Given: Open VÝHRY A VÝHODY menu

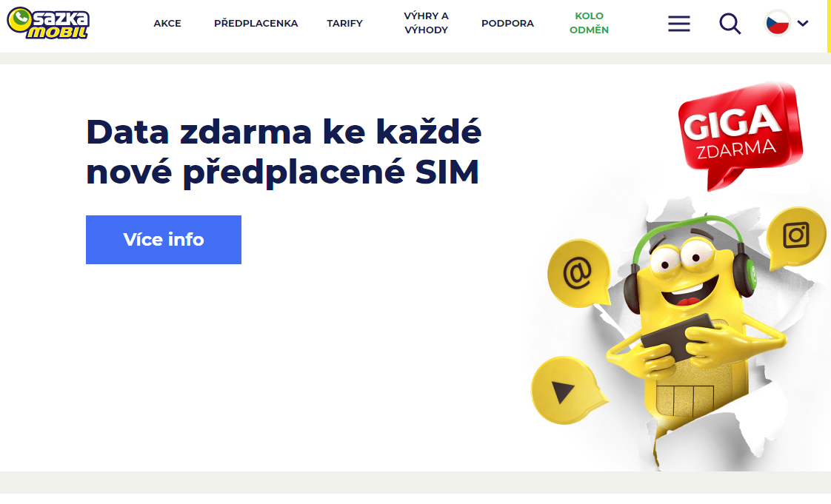Looking at the screenshot, I should (x=426, y=23).
